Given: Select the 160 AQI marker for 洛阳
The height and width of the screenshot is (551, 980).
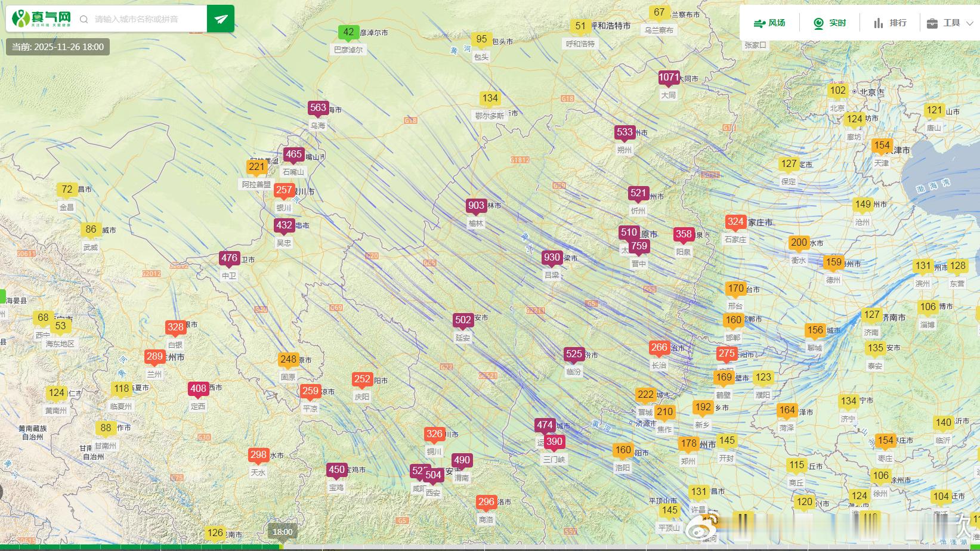Looking at the screenshot, I should [623, 451].
